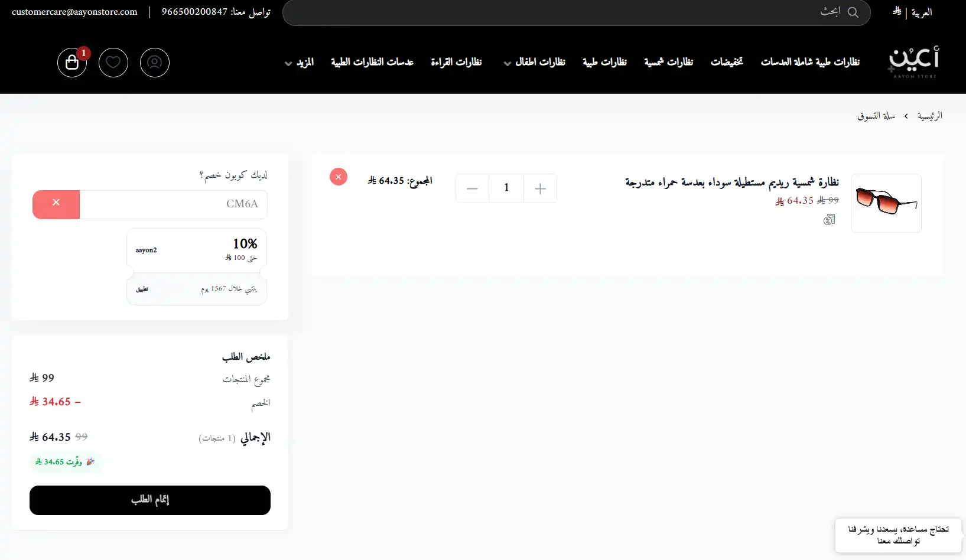Switch language via العربية selector

click(x=922, y=12)
